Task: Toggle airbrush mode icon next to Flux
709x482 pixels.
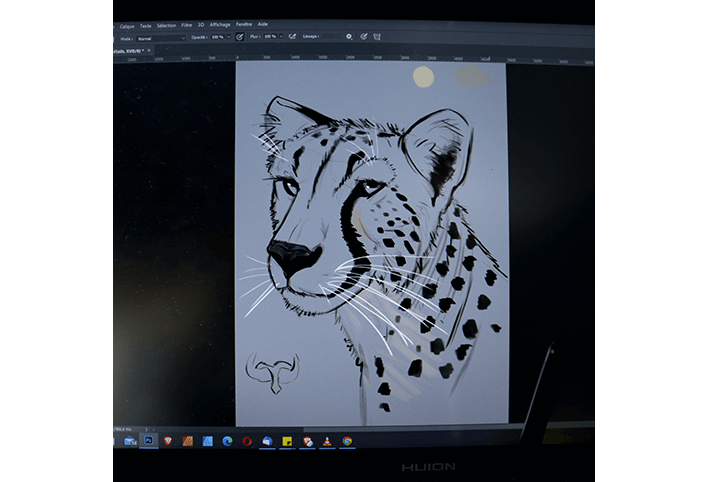Action: coord(291,37)
